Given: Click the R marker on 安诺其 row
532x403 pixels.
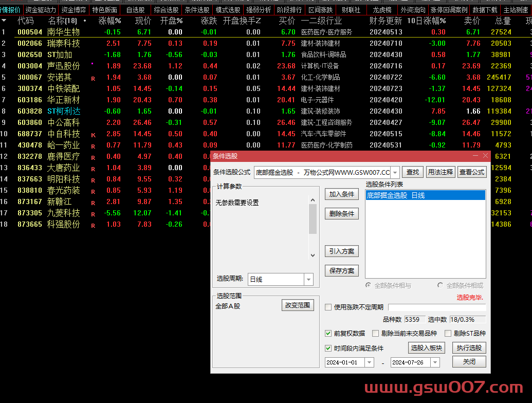Looking at the screenshot, I should point(93,79).
